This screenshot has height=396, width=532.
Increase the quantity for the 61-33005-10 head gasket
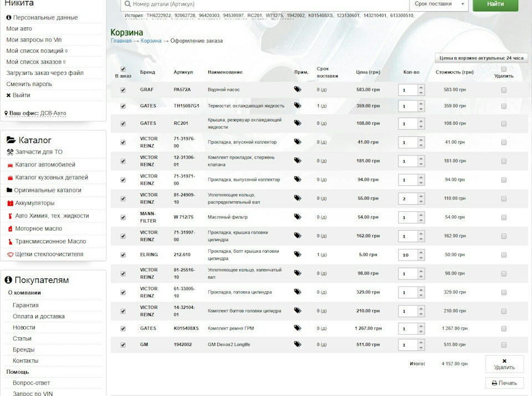point(421,290)
